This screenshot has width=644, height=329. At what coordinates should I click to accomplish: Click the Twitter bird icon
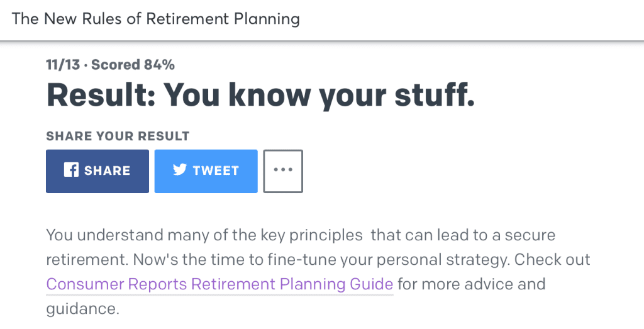pyautogui.click(x=180, y=170)
